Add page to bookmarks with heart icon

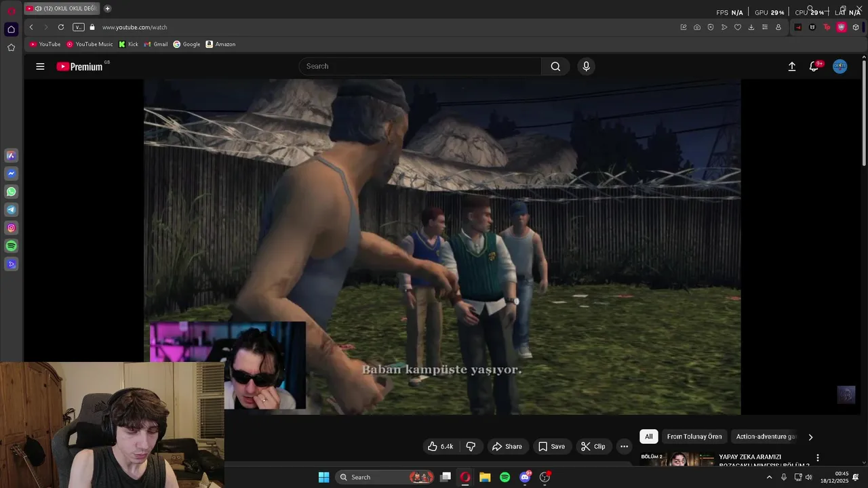738,27
